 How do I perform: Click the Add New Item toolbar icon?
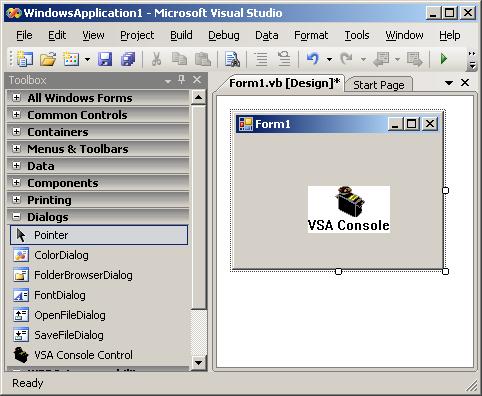click(x=71, y=59)
